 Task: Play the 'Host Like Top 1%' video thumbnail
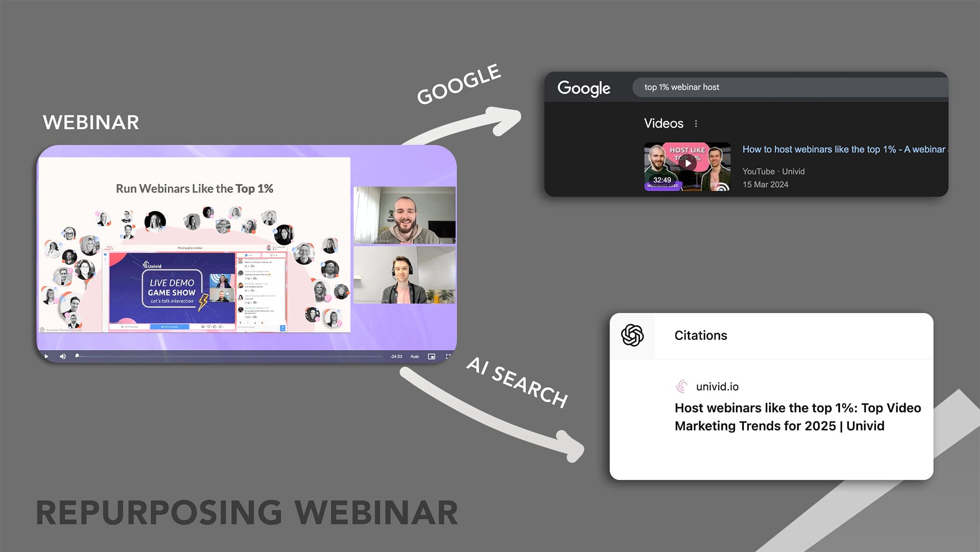687,164
